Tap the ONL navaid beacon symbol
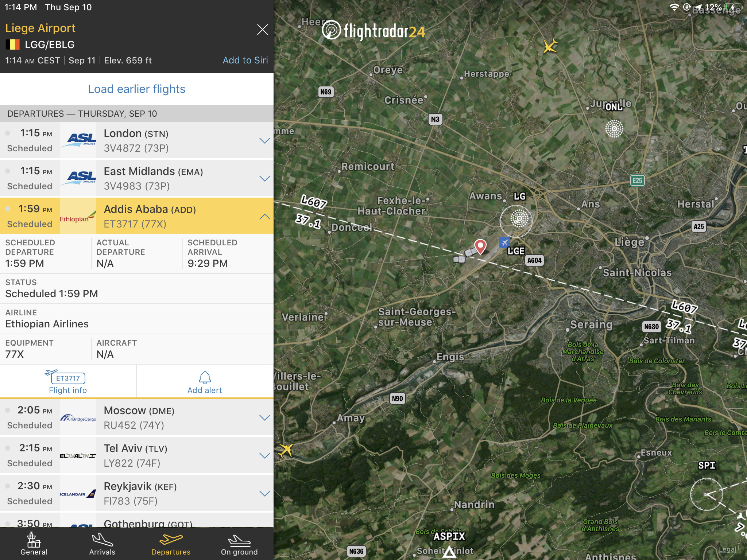 (x=614, y=129)
